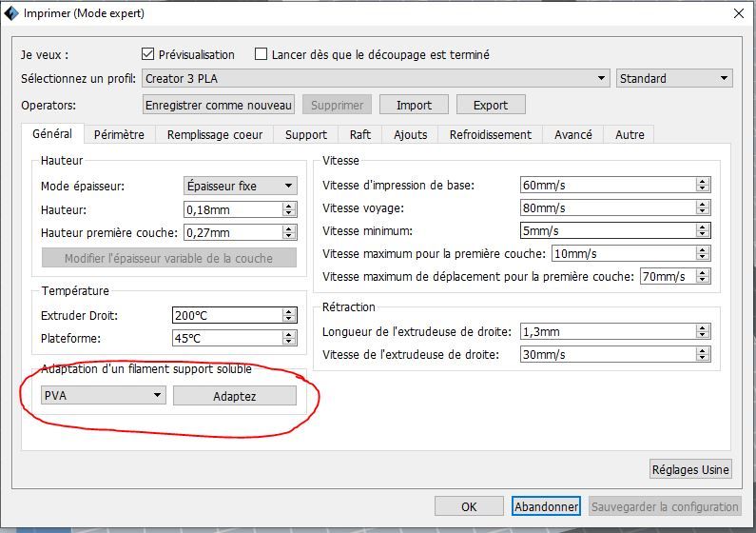Switch to the Avancé tab
The image size is (756, 533).
[x=572, y=134]
